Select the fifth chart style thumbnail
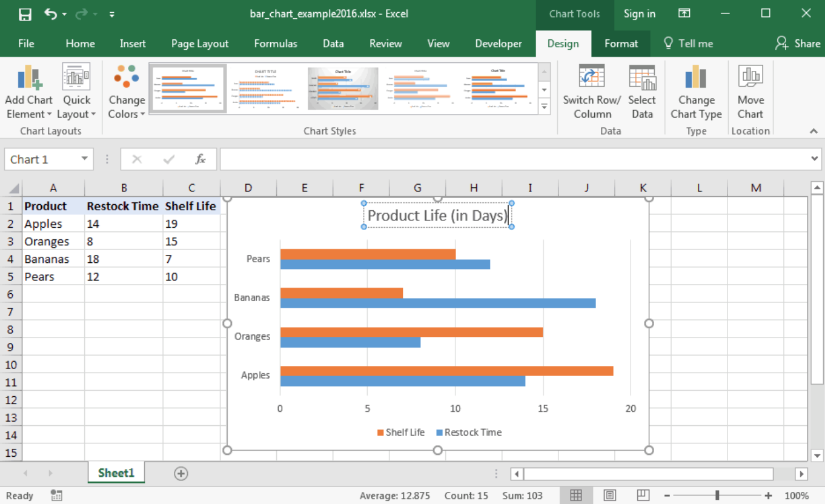The height and width of the screenshot is (504, 825). click(500, 88)
